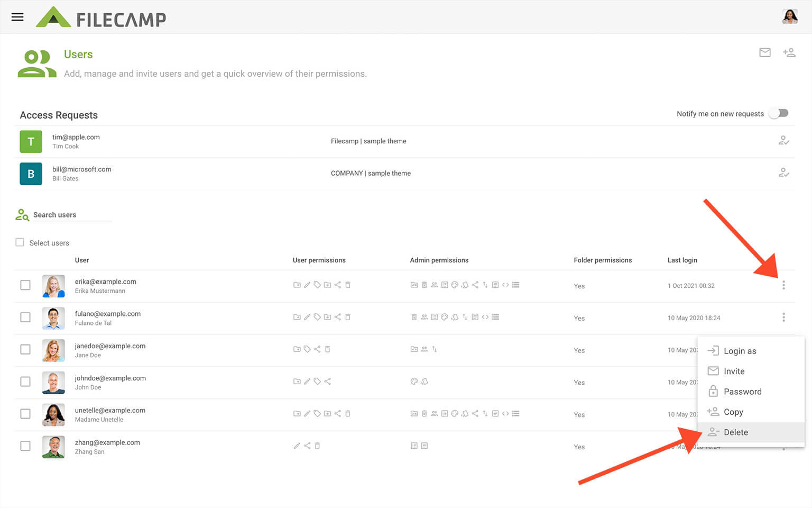Open the hamburger navigation menu

(17, 17)
